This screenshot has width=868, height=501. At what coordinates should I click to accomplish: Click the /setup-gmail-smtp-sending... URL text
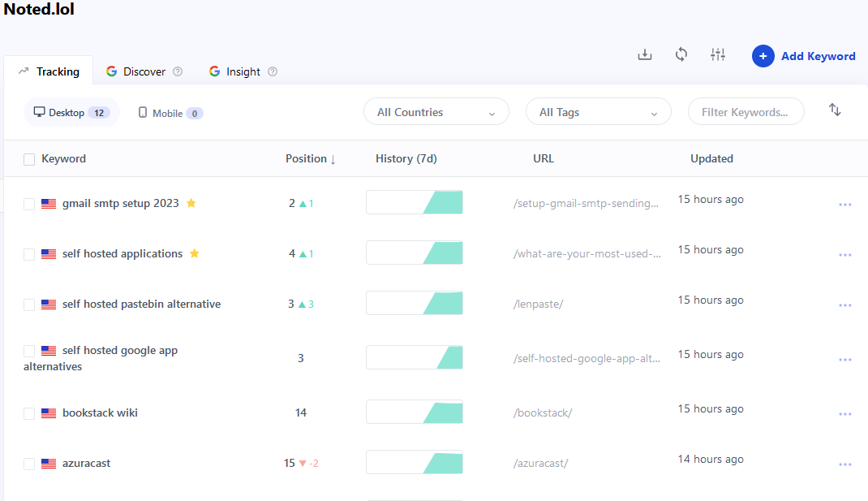(586, 203)
